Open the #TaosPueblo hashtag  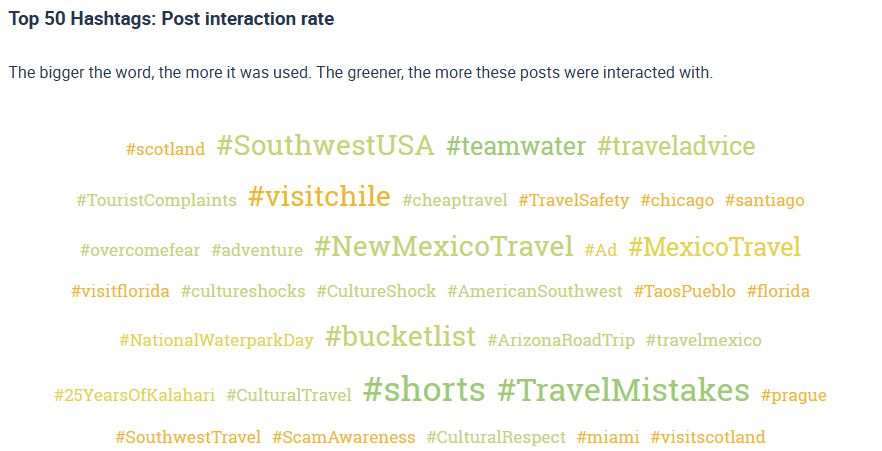(684, 292)
